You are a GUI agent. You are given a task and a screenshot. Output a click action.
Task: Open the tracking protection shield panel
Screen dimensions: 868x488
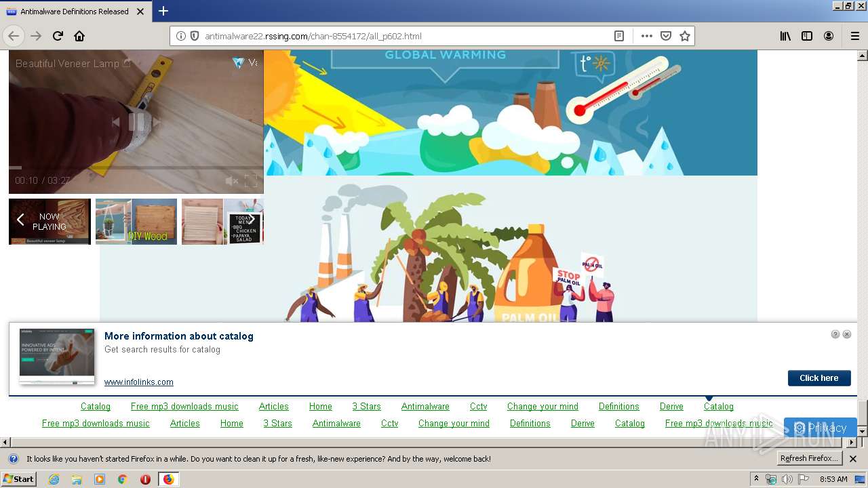coord(194,36)
